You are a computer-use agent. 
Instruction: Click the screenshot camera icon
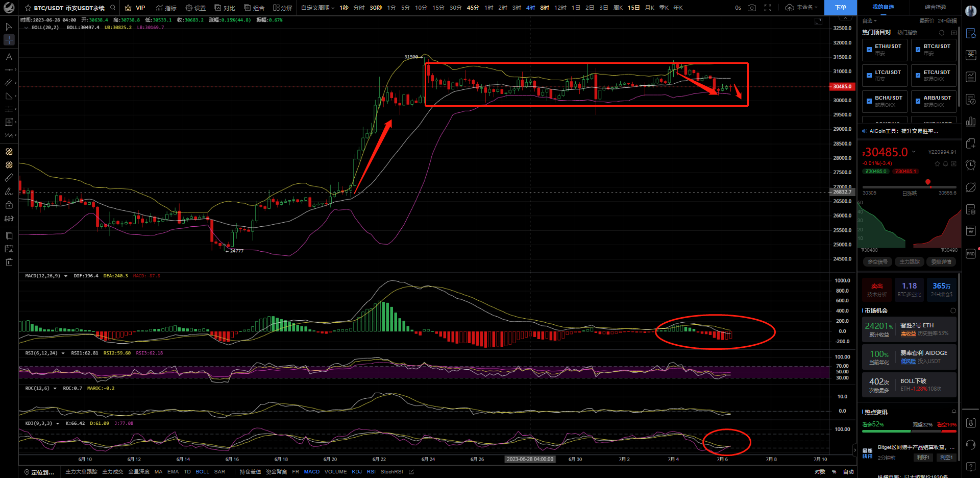[751, 8]
